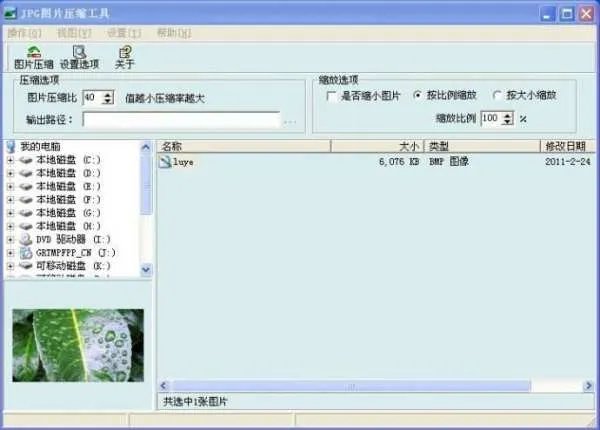Click drive icon for 本地磁盘 (C:)
This screenshot has width=600, height=430.
(x=26, y=160)
